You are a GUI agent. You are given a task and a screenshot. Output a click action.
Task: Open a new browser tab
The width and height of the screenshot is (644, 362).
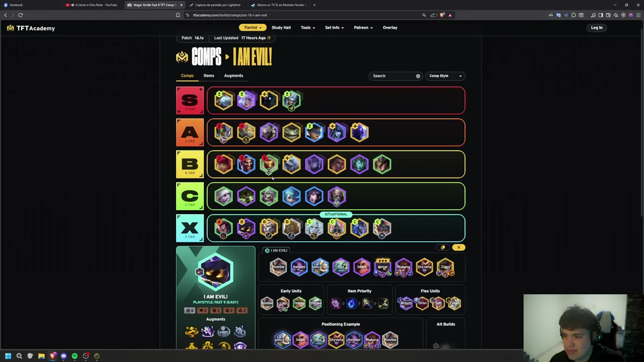(314, 5)
